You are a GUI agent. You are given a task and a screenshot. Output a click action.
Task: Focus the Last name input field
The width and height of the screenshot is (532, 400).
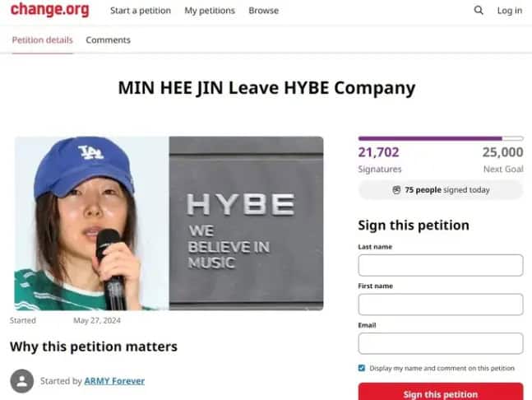click(441, 265)
